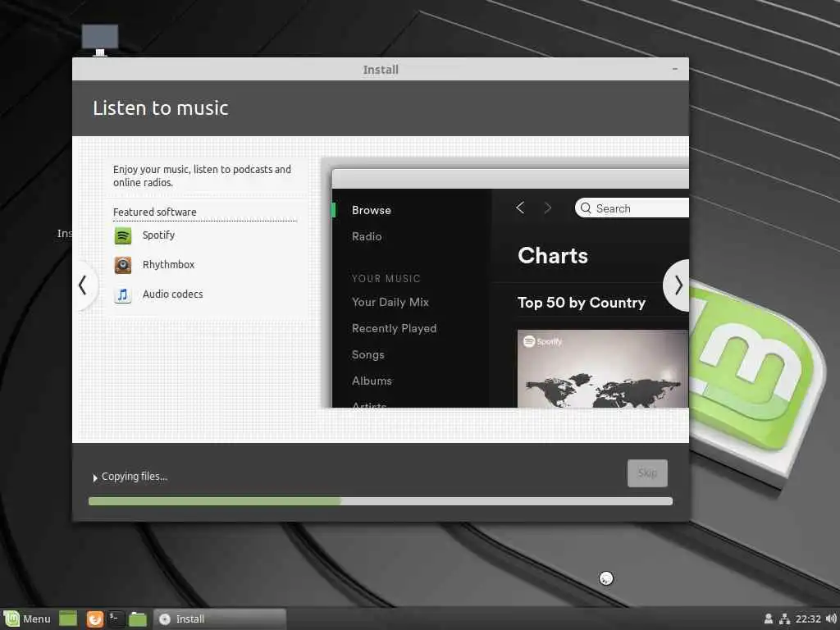This screenshot has height=630, width=840.
Task: Click Radio in the Spotify preview sidebar
Action: pyautogui.click(x=367, y=236)
